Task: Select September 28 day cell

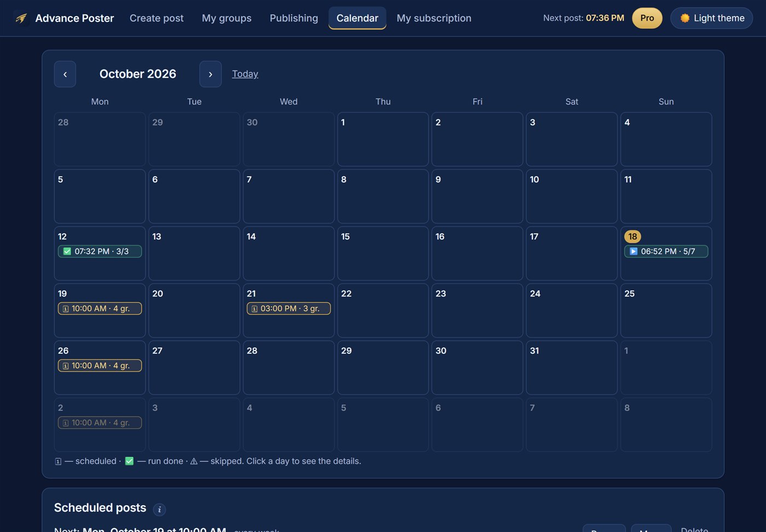Action: [100, 139]
